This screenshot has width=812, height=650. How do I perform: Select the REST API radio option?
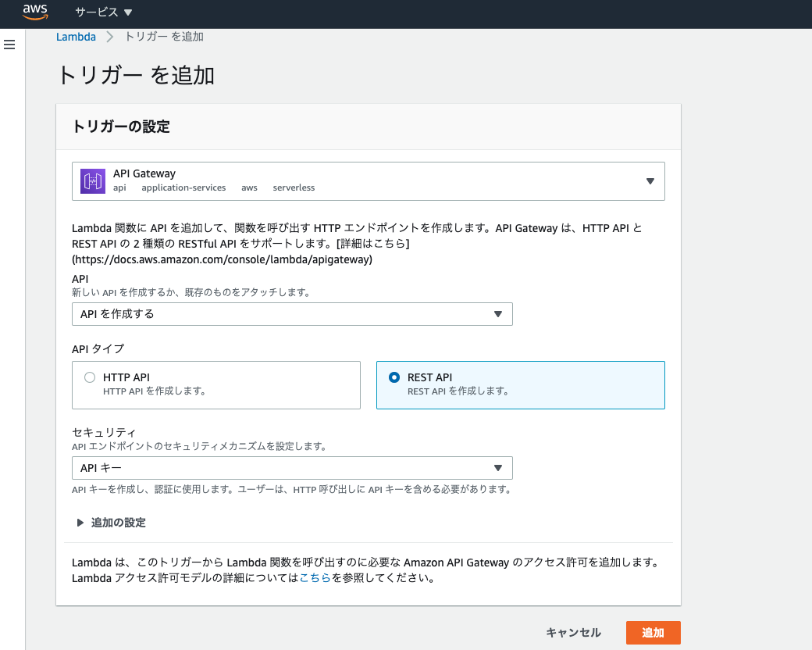394,377
